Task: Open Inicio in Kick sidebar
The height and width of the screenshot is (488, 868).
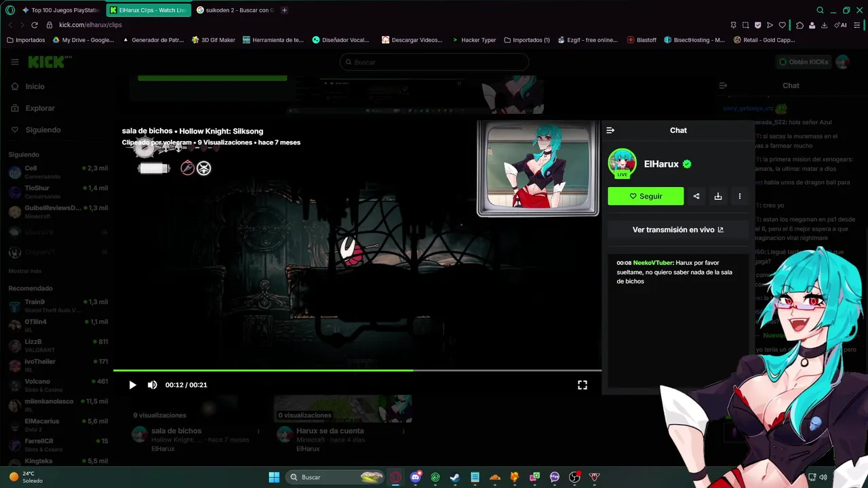Action: tap(34, 87)
